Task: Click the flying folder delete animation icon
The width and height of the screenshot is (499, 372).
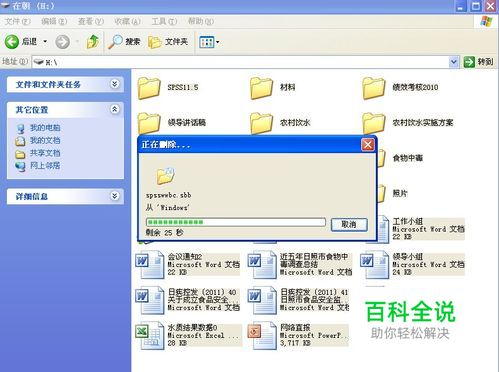Action: click(x=166, y=176)
